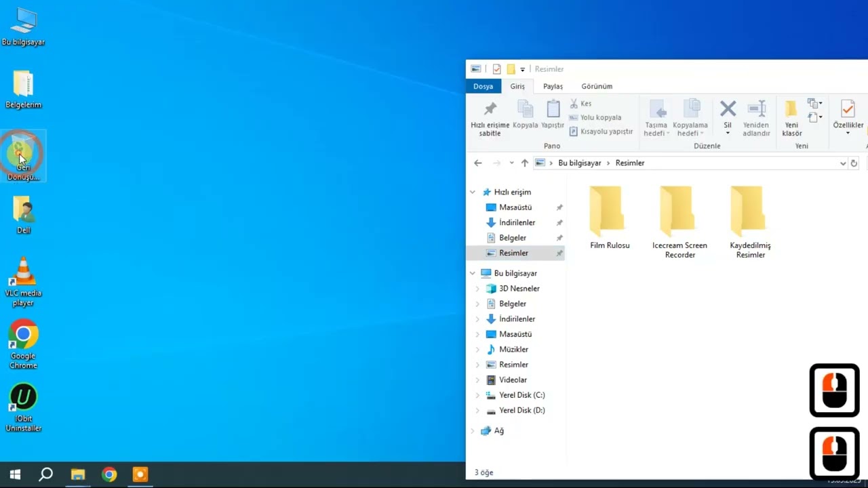Select the Icecream Screen Recorder folder
Viewport: 868px width, 488px height.
[x=680, y=222]
